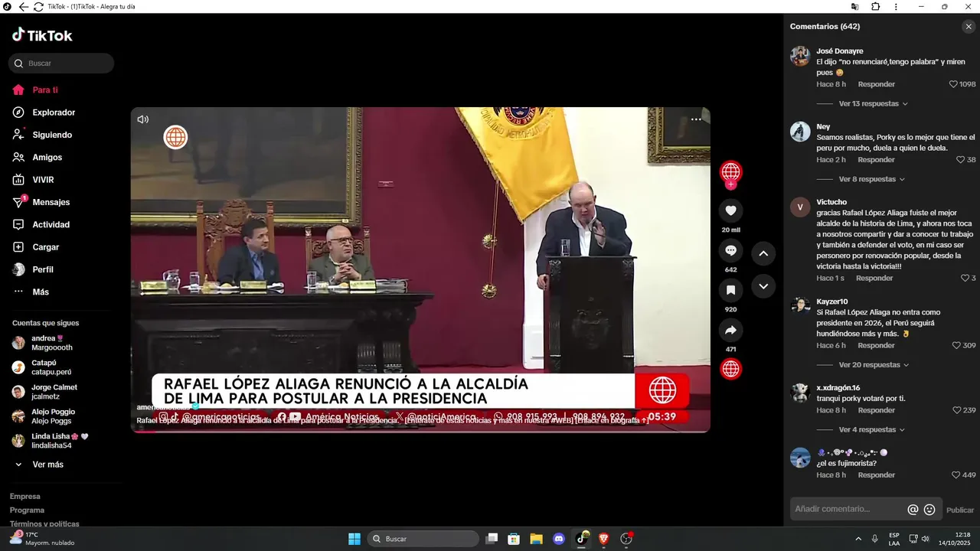This screenshot has width=980, height=551.
Task: Open Jorge Calmet followed account
Action: point(44,392)
